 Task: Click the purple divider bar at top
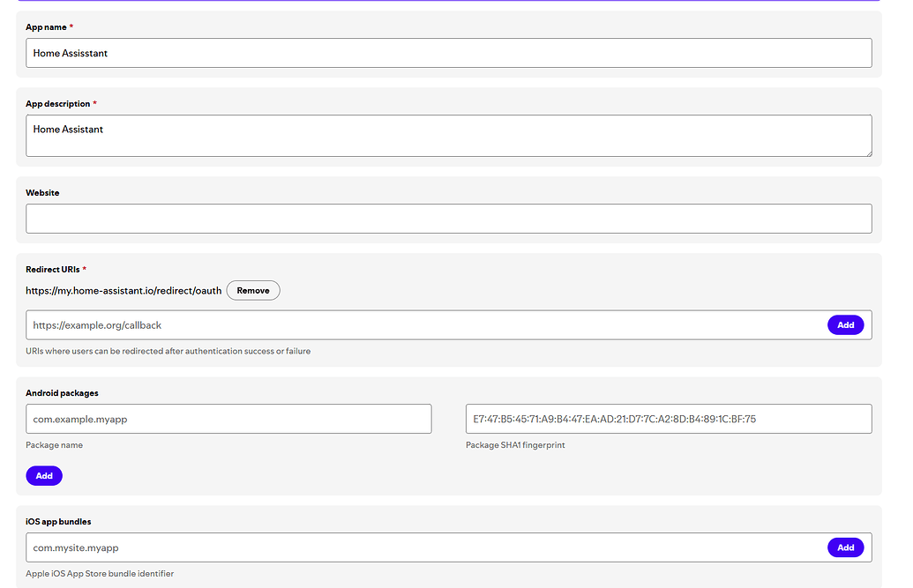click(x=450, y=2)
